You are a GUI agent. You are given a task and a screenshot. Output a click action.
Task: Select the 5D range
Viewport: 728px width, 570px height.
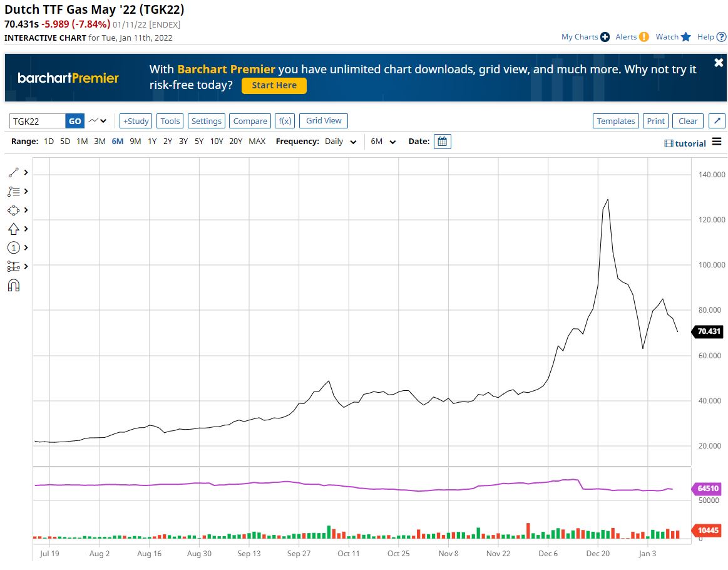pos(65,141)
